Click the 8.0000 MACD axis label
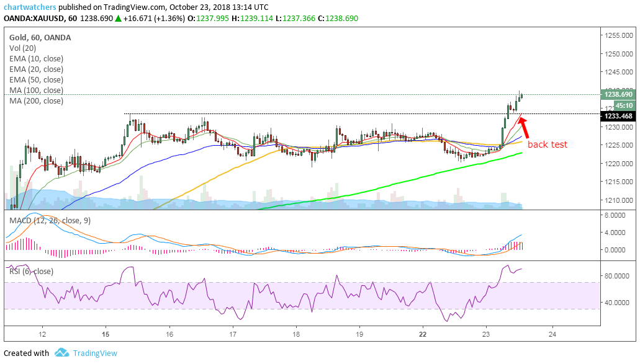This screenshot has height=364, width=640. (x=615, y=215)
